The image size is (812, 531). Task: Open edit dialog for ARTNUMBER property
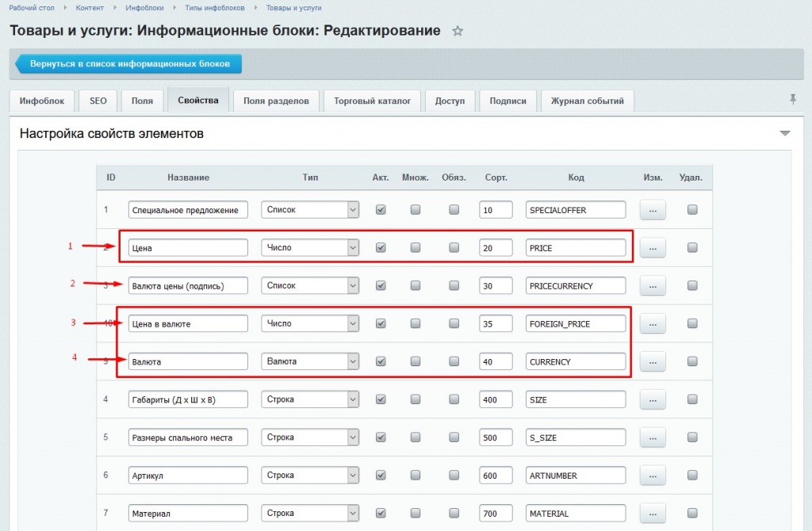(653, 476)
